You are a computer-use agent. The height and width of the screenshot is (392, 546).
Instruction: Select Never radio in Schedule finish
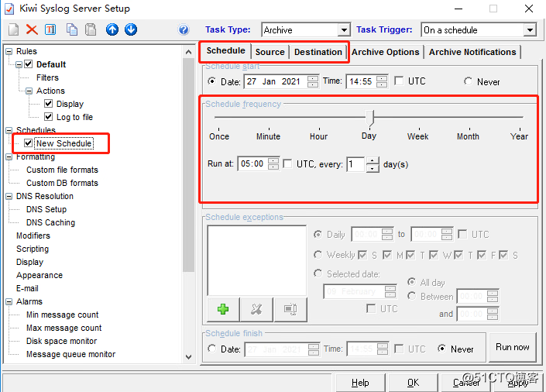[442, 349]
